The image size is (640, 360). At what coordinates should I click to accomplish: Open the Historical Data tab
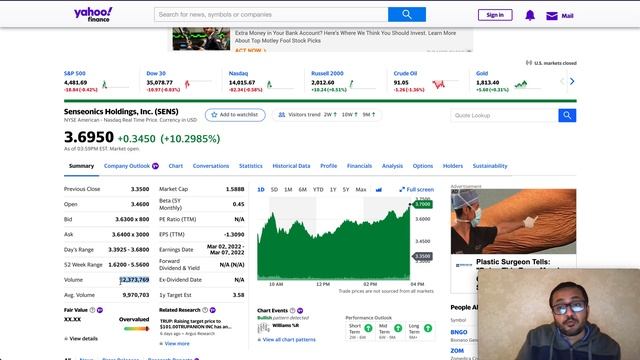291,166
